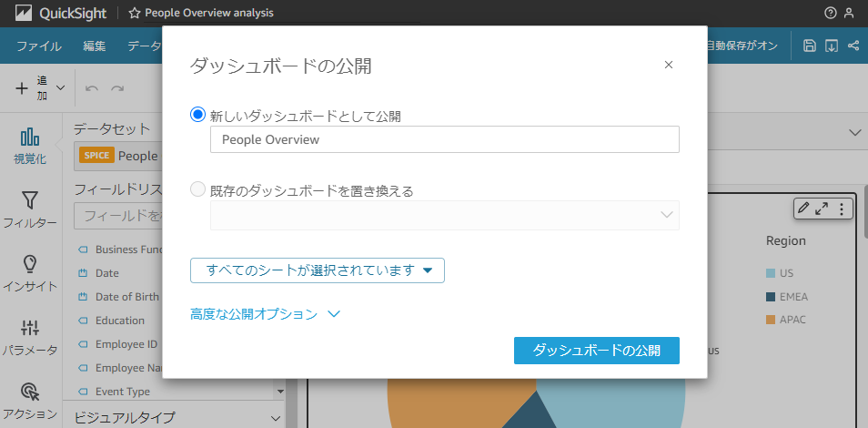Click the calendar icon beside Date field
This screenshot has height=428, width=868.
84,273
